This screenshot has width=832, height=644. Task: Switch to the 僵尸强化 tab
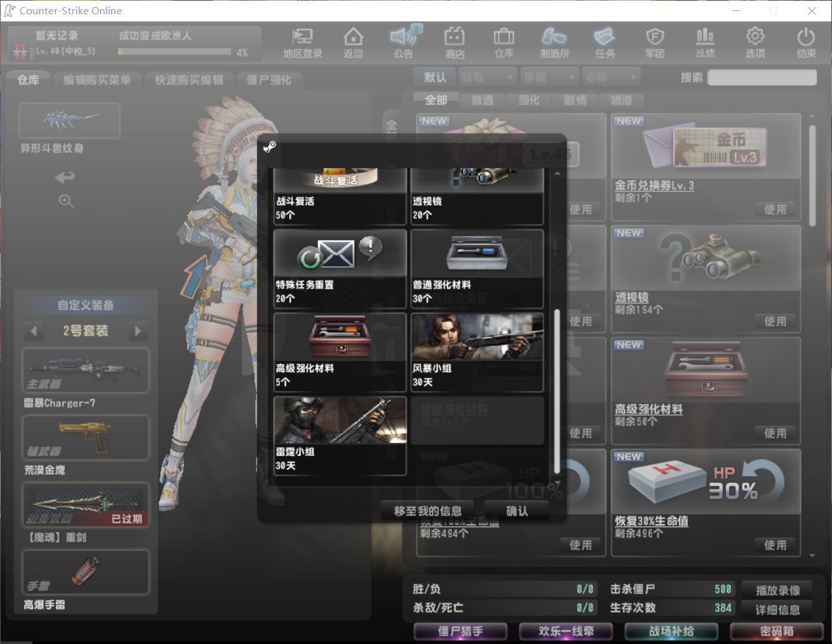pos(269,80)
